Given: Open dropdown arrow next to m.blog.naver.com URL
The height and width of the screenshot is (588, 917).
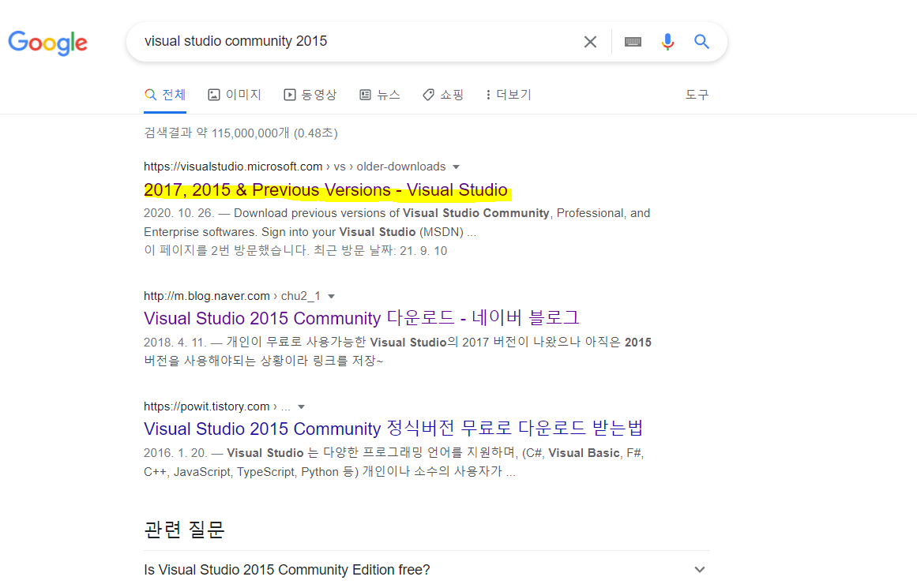Looking at the screenshot, I should (332, 296).
